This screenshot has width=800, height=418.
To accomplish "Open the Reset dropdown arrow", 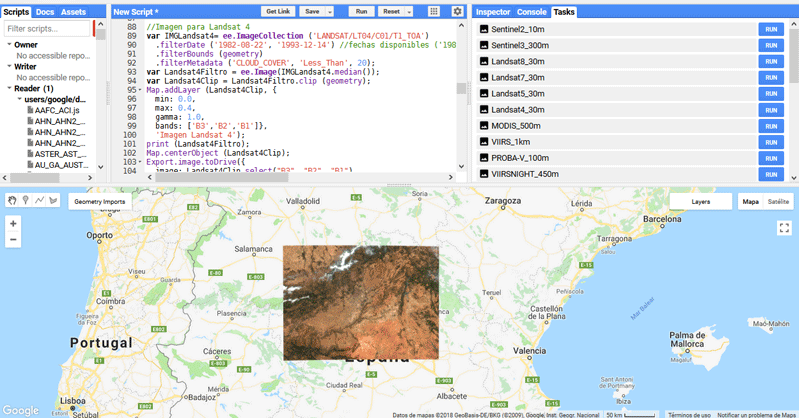I will click(409, 11).
